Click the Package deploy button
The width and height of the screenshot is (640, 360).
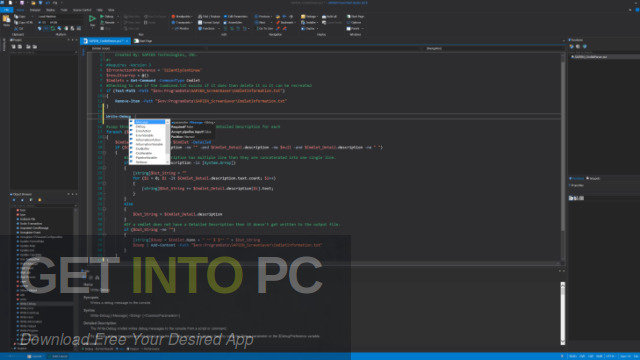coord(310,17)
